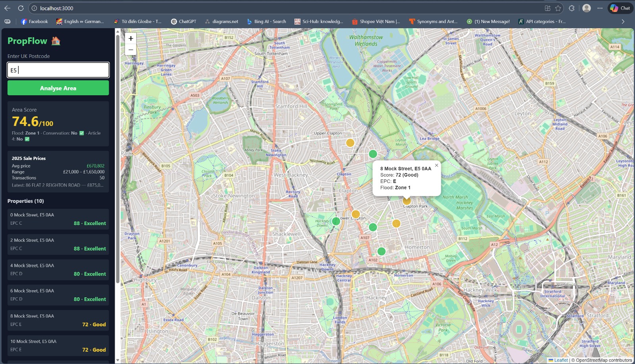The image size is (635, 364).
Task: Open the browser three-dots menu
Action: point(600,8)
